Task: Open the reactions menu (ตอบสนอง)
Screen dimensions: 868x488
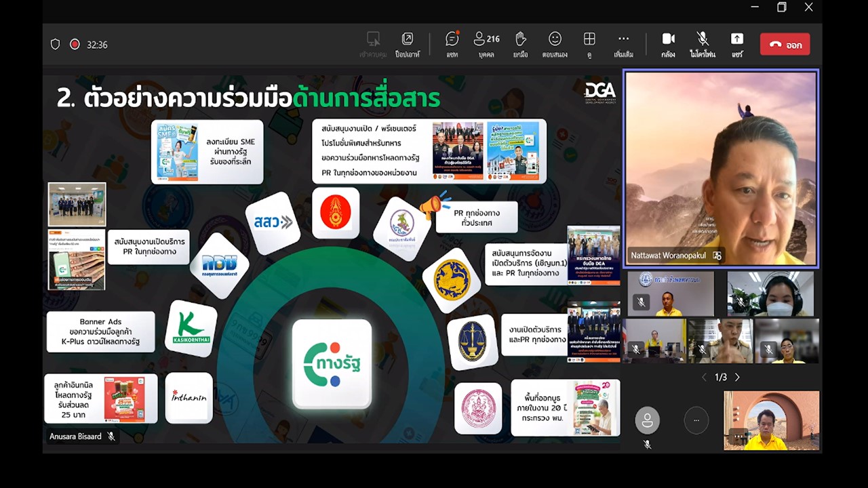Action: point(555,44)
